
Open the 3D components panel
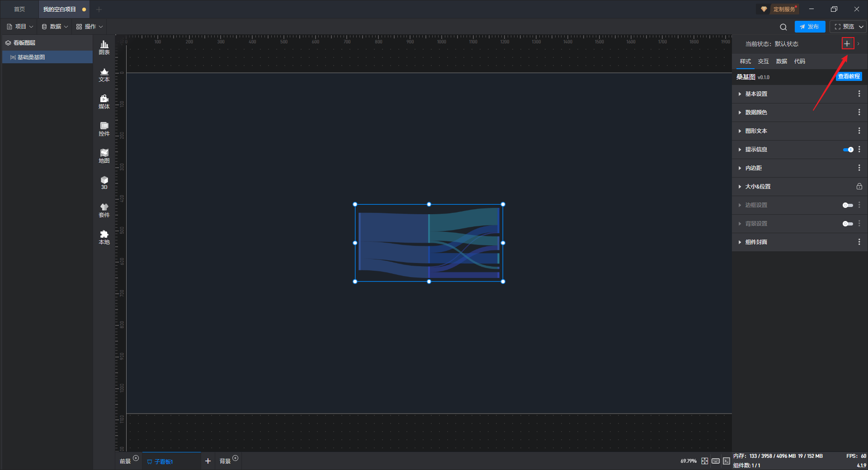[104, 183]
